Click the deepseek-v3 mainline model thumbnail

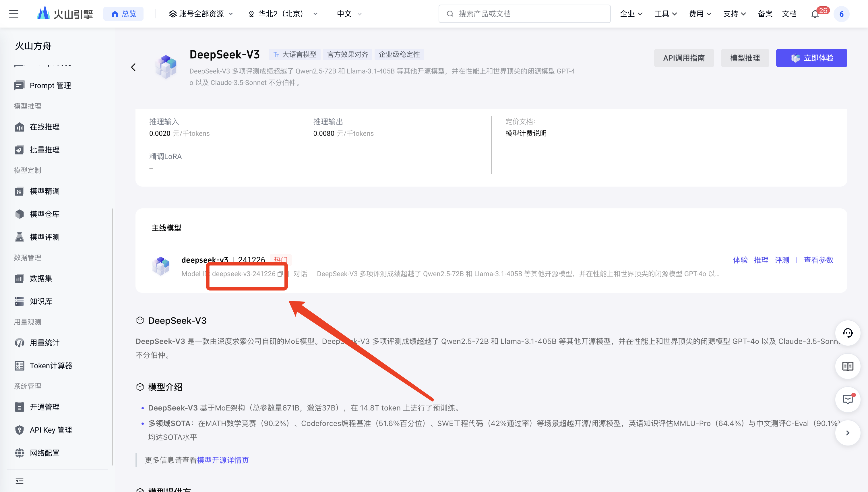161,266
